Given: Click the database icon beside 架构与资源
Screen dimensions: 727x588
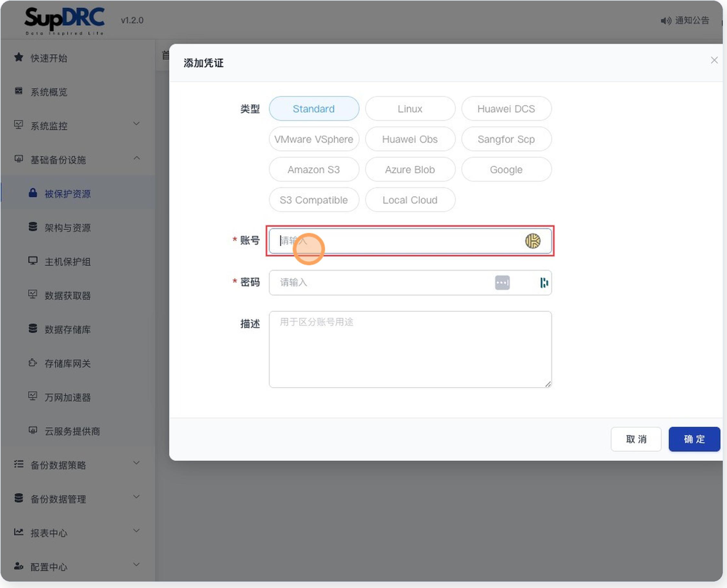Looking at the screenshot, I should 33,227.
